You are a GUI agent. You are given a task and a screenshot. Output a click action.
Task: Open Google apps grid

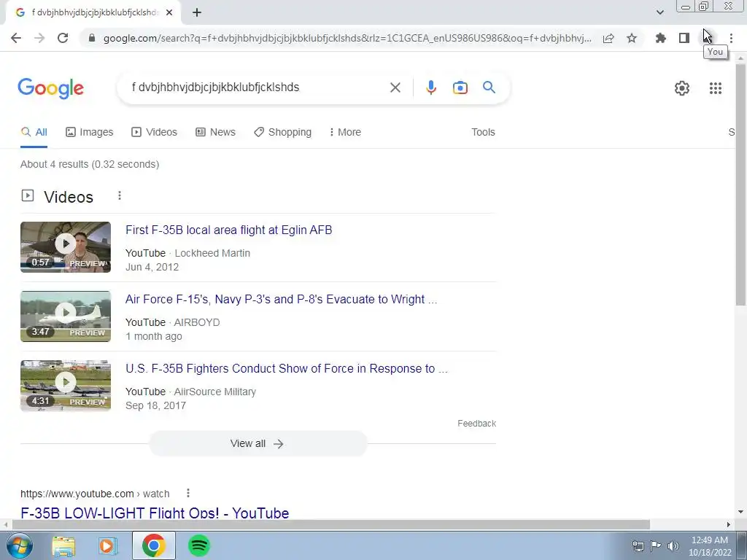(716, 88)
